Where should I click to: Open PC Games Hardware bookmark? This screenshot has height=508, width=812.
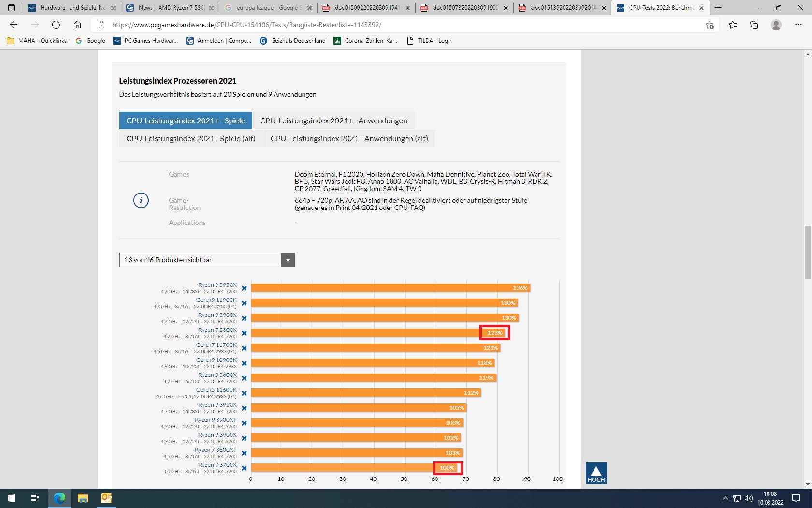pyautogui.click(x=145, y=41)
